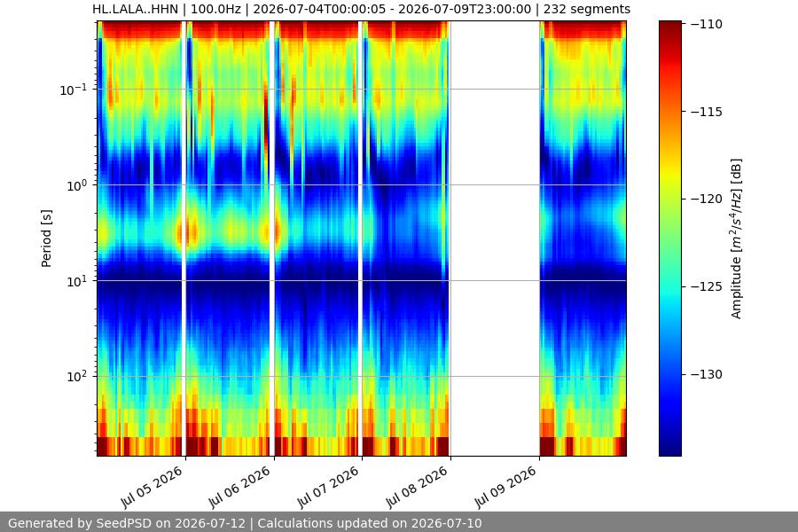798x532 pixels.
Task: Click the 10¹ period tick label
Action: click(76, 281)
